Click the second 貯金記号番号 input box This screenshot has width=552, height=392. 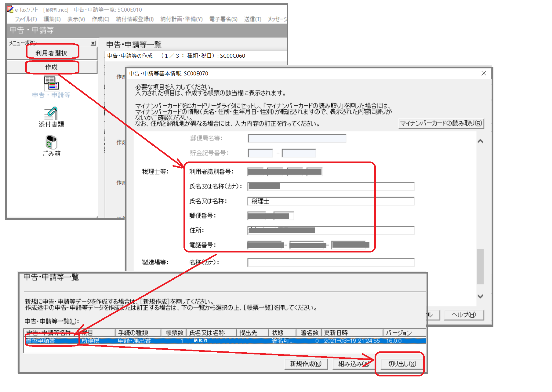click(x=299, y=153)
